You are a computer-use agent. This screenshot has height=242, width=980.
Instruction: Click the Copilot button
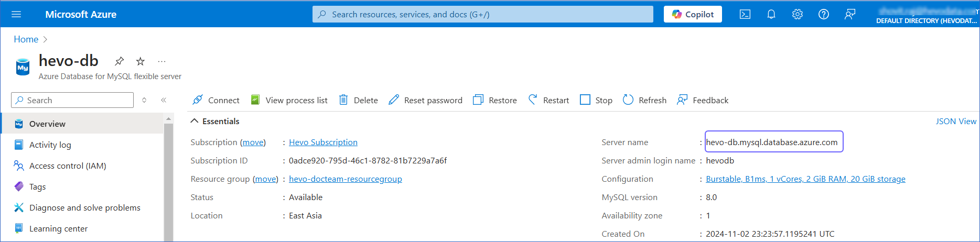693,14
